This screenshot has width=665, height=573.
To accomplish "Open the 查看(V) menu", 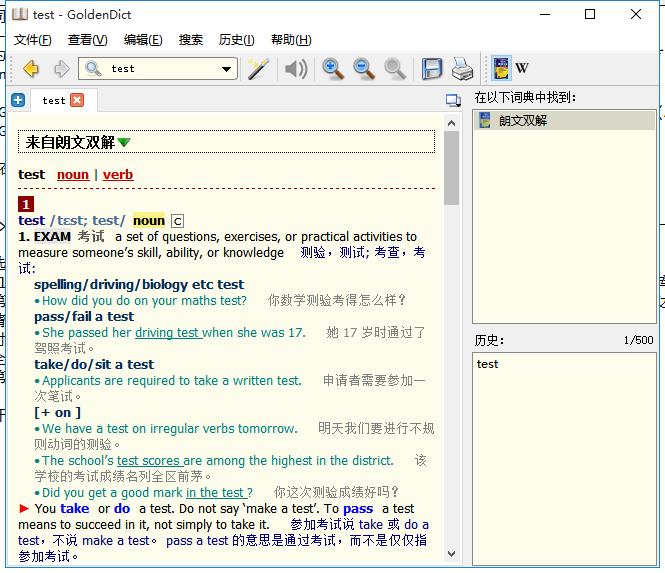I will pyautogui.click(x=88, y=40).
